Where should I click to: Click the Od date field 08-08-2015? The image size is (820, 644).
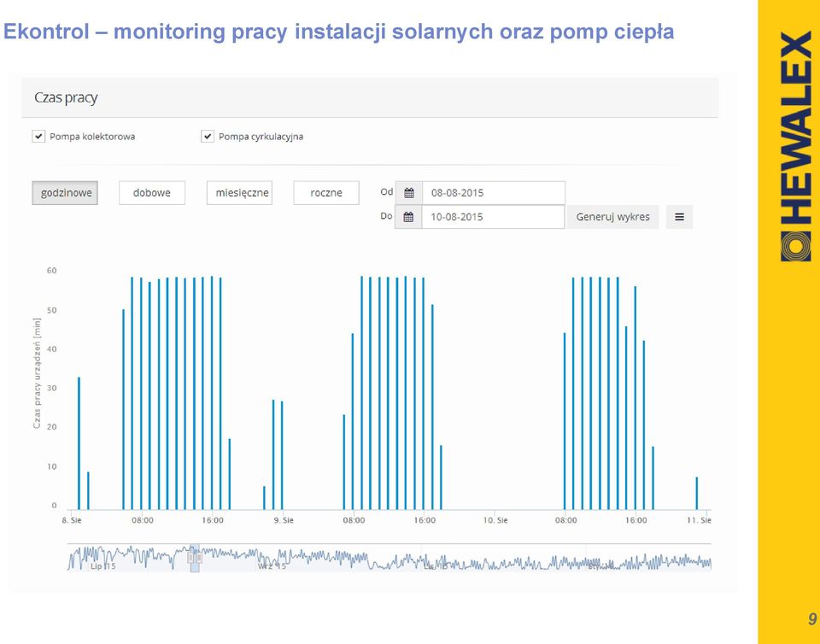[x=494, y=193]
